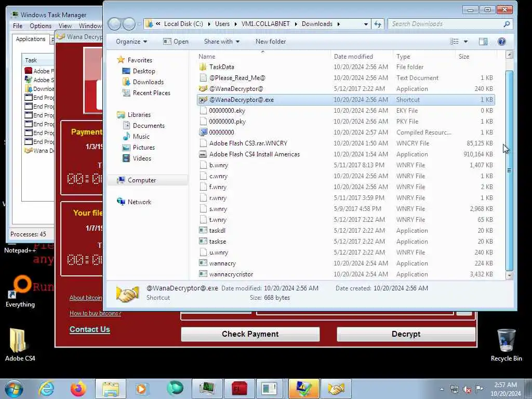Viewport: 532px width, 399px height.
Task: Expand the Downloads breadcrumb arrow
Action: point(339,24)
